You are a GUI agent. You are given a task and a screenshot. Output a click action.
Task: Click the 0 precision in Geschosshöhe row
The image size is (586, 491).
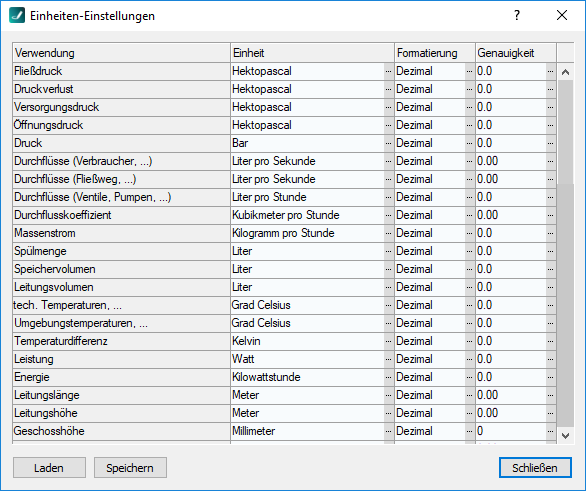click(480, 431)
